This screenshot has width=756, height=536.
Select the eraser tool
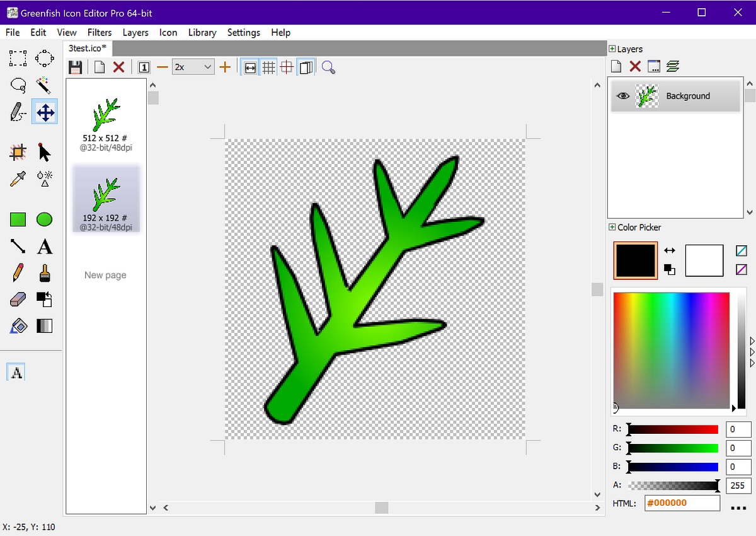tap(18, 299)
